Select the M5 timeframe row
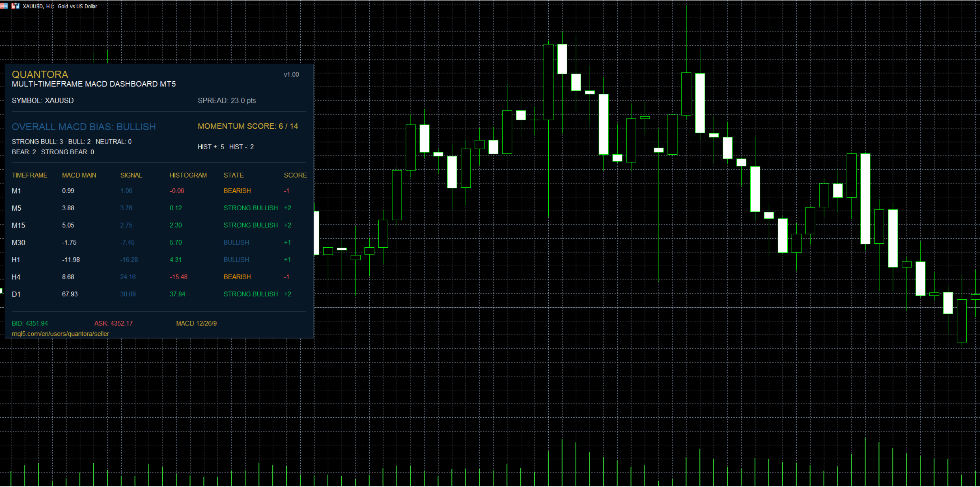 (159, 208)
